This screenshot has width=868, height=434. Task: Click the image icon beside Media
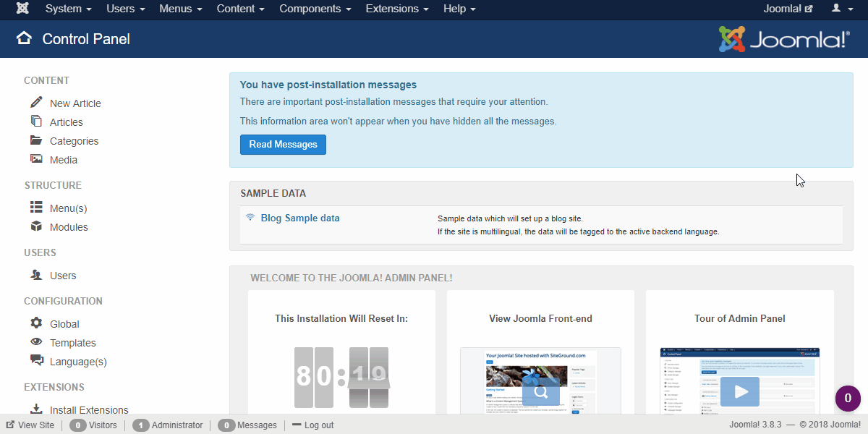[36, 159]
